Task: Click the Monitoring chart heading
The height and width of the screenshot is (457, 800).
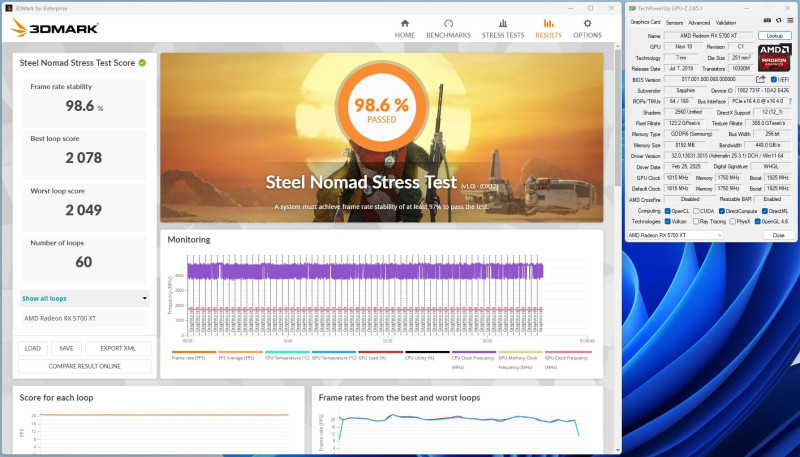Action: [x=189, y=240]
